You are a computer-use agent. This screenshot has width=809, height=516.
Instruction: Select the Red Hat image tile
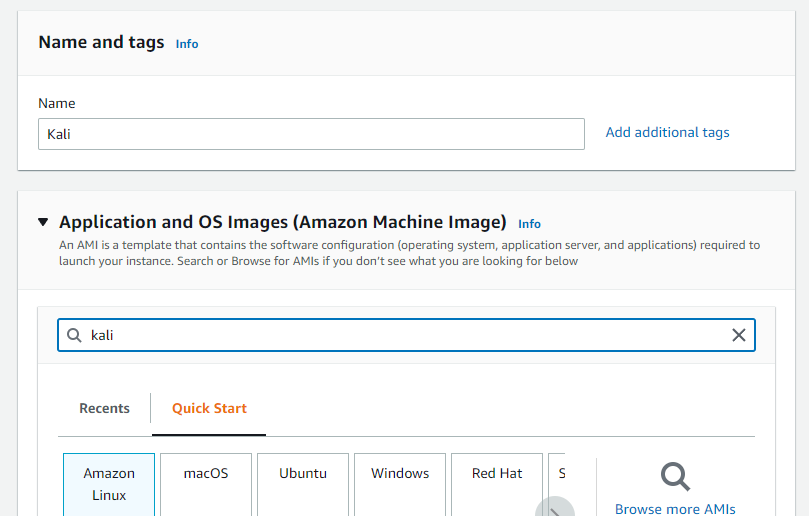click(x=497, y=484)
